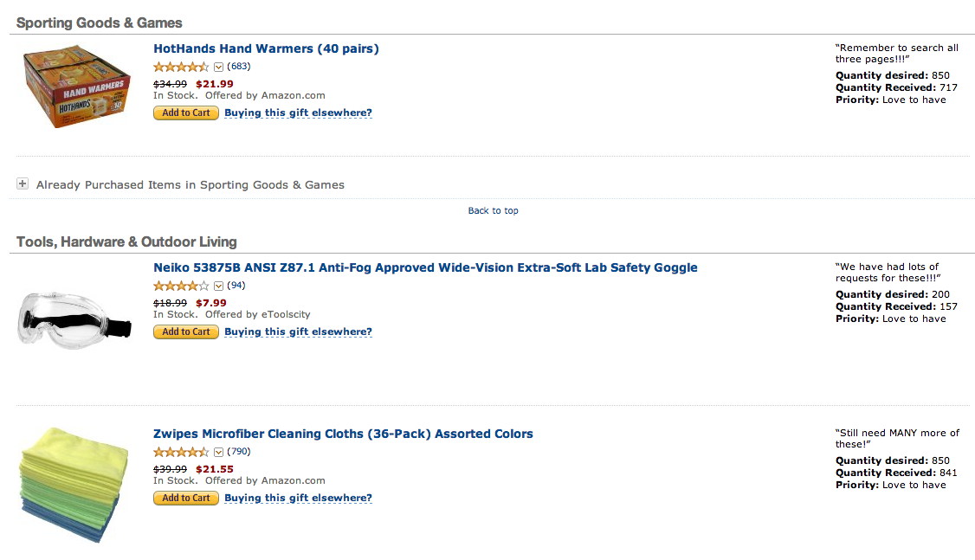Expand Already Purchased Items plus icon
The width and height of the screenshot is (975, 560).
(x=23, y=183)
